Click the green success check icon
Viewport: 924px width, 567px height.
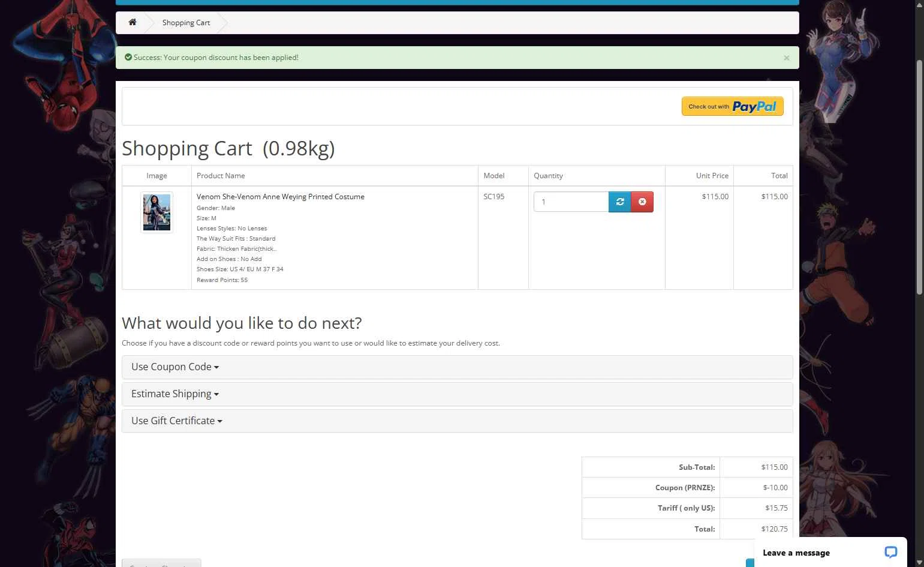(x=128, y=58)
